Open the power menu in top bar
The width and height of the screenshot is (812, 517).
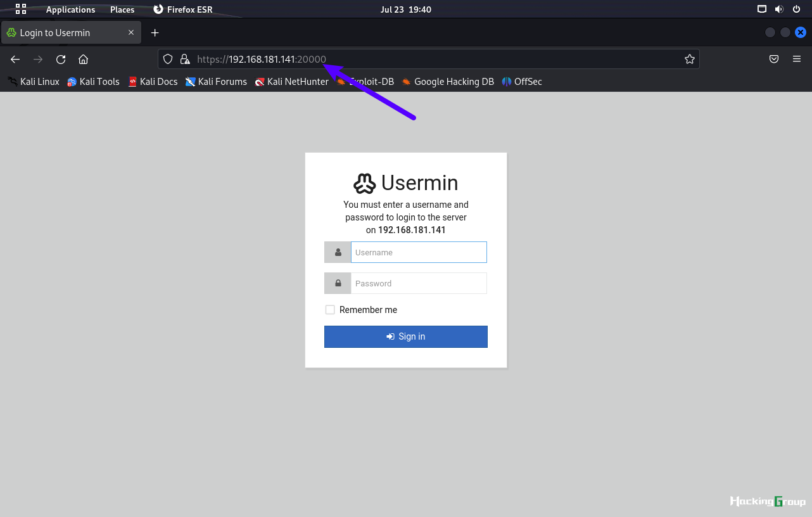click(x=796, y=10)
